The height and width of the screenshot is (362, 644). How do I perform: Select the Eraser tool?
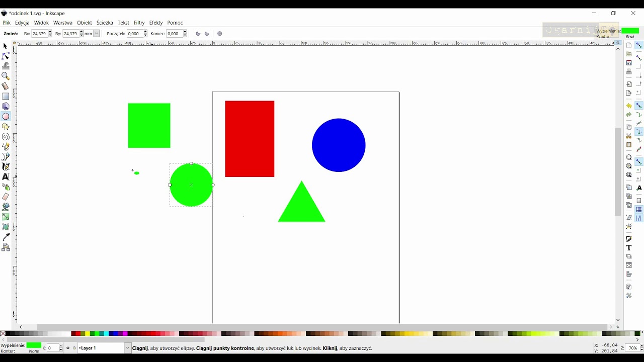pyautogui.click(x=6, y=197)
